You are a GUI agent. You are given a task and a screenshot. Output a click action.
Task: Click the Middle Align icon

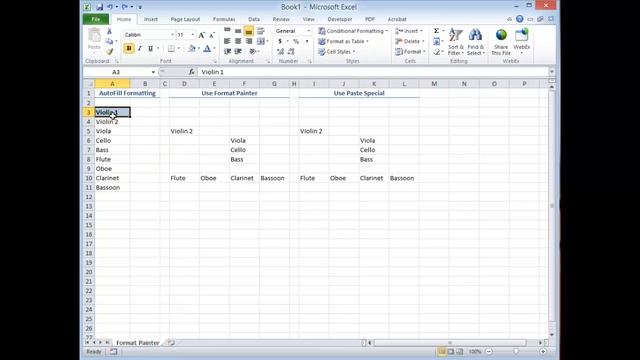[238, 31]
